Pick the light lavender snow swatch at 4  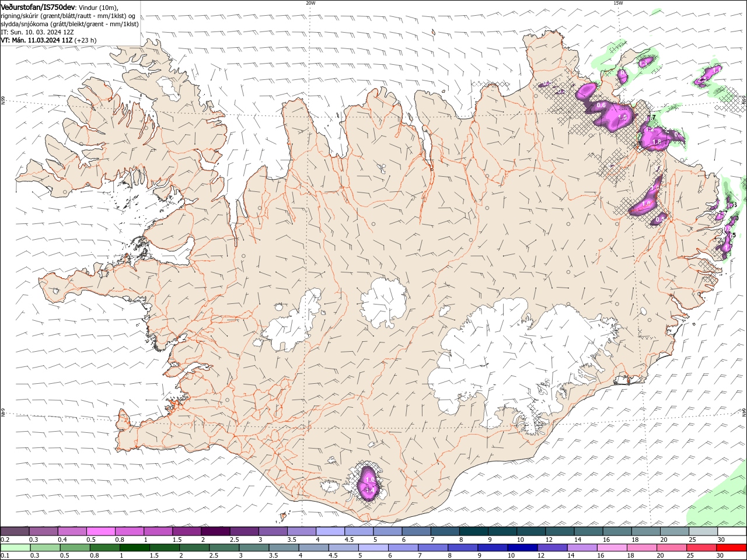coord(330,531)
